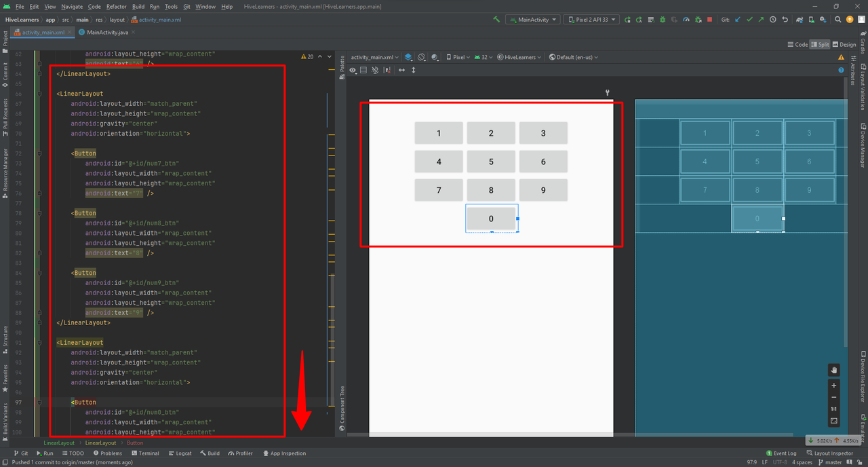This screenshot has width=868, height=467.
Task: Toggle the View Options eye icon
Action: coord(353,70)
